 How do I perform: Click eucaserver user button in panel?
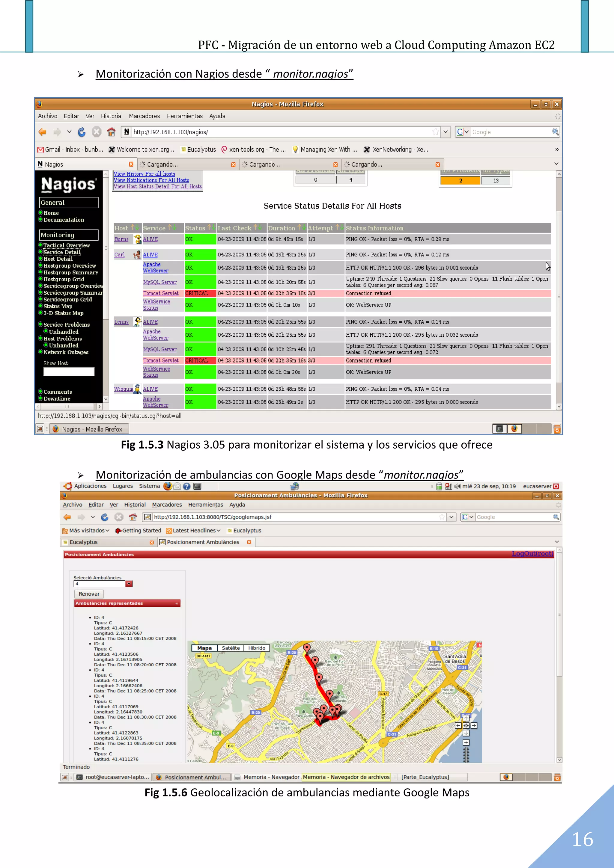point(541,486)
